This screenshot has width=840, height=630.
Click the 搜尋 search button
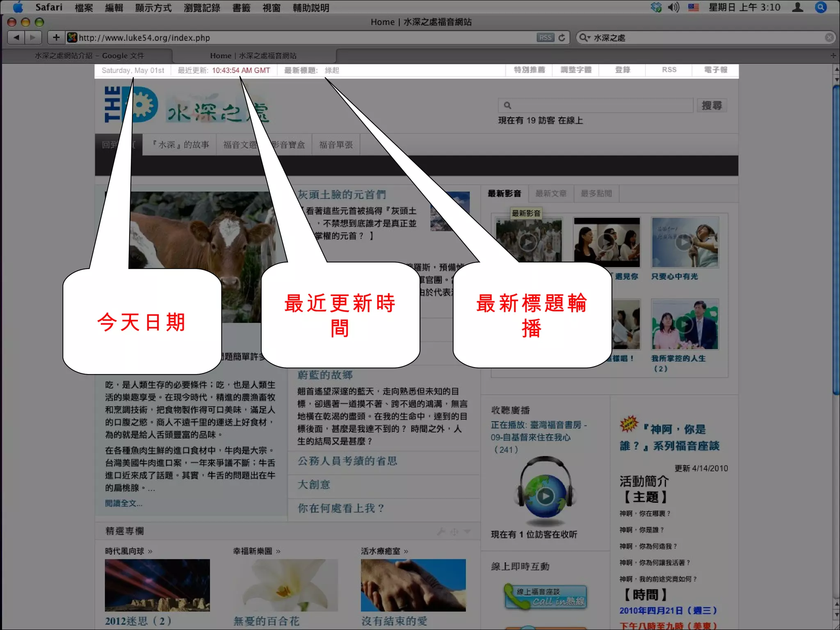click(x=711, y=106)
